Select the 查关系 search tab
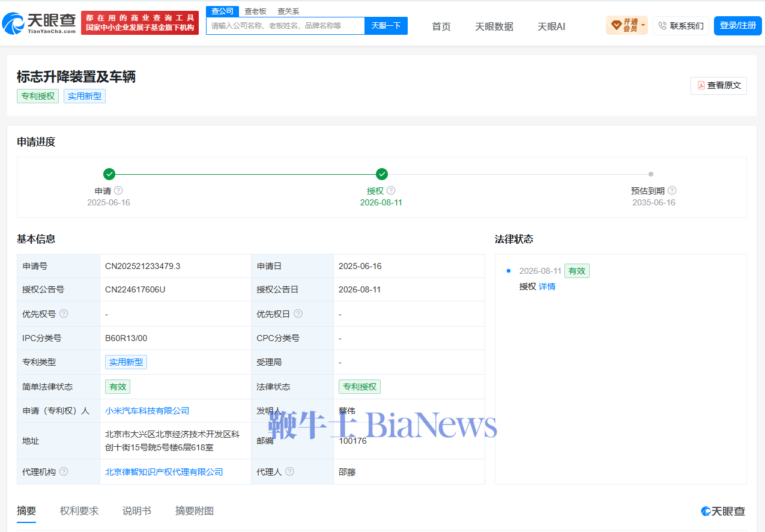765x532 pixels. click(288, 11)
